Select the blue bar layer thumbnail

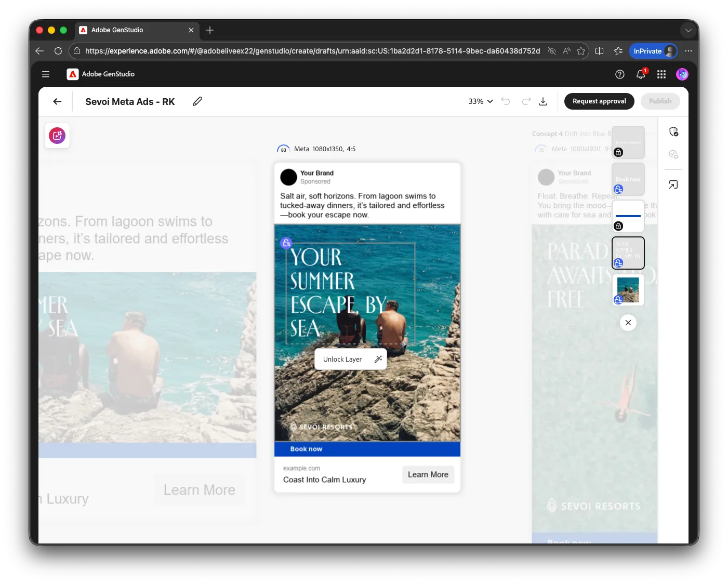628,216
